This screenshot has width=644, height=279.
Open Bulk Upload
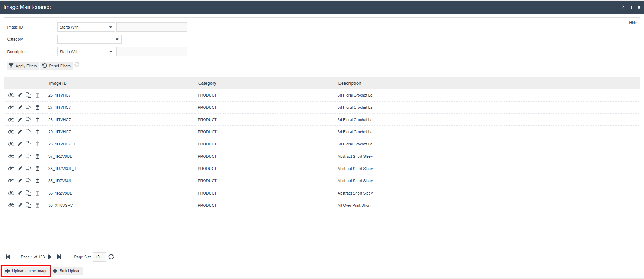(x=67, y=271)
